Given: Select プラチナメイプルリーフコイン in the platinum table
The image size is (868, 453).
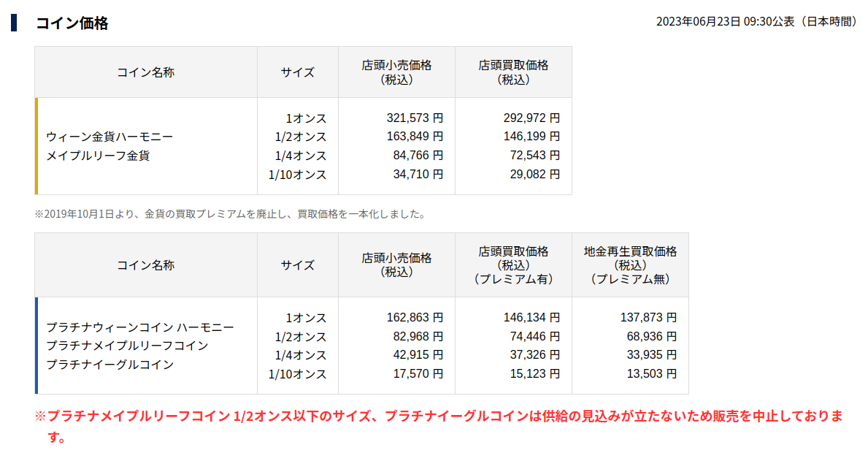Looking at the screenshot, I should pos(127,346).
